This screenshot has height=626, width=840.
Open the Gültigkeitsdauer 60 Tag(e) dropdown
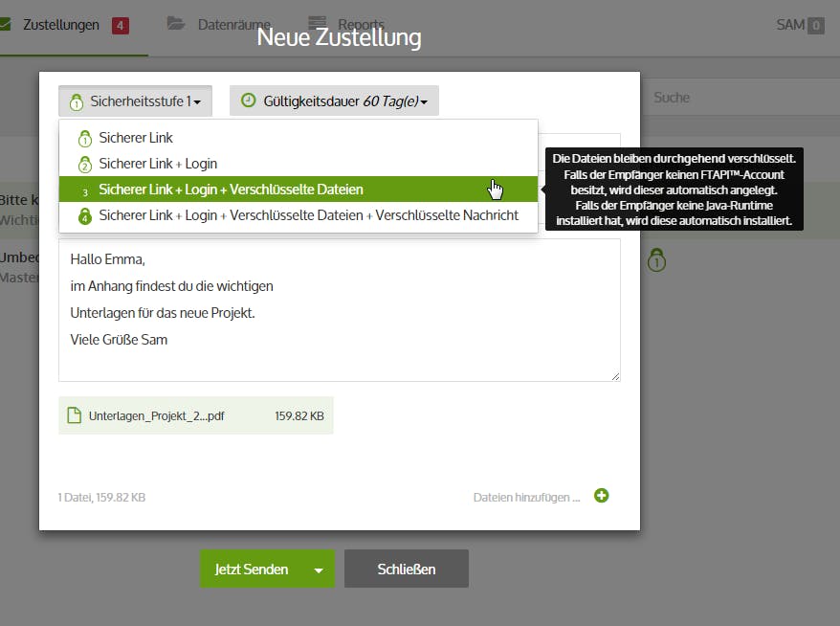click(x=334, y=101)
